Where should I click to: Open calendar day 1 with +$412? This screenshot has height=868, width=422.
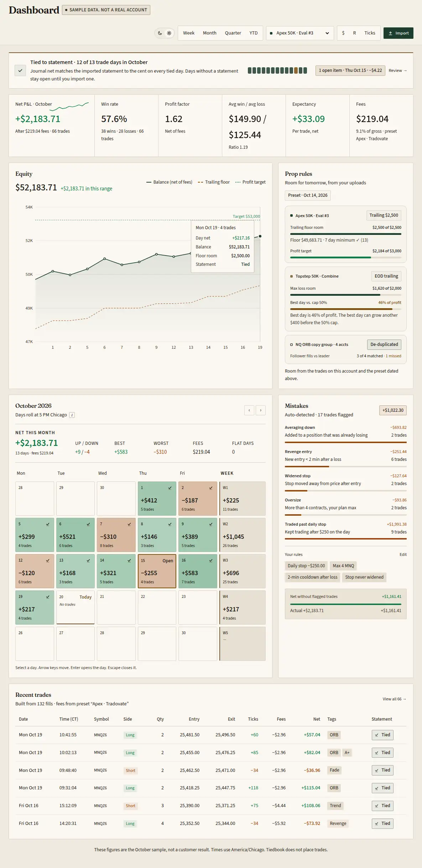(157, 499)
